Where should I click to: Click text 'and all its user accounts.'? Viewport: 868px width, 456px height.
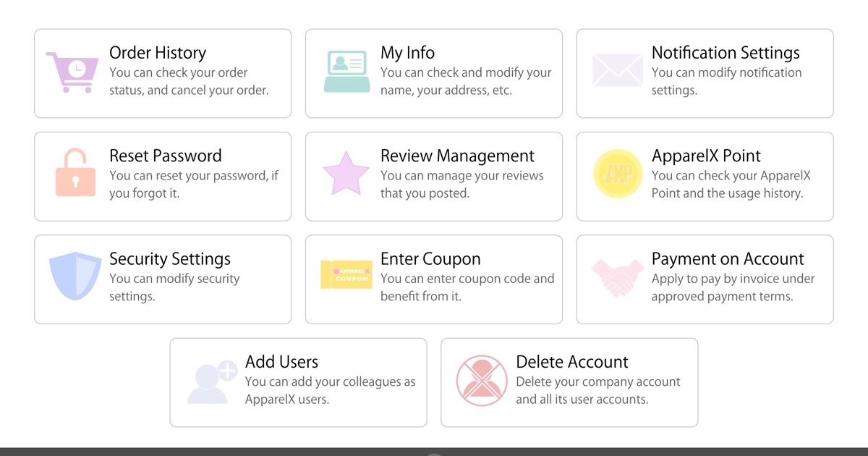coord(582,400)
